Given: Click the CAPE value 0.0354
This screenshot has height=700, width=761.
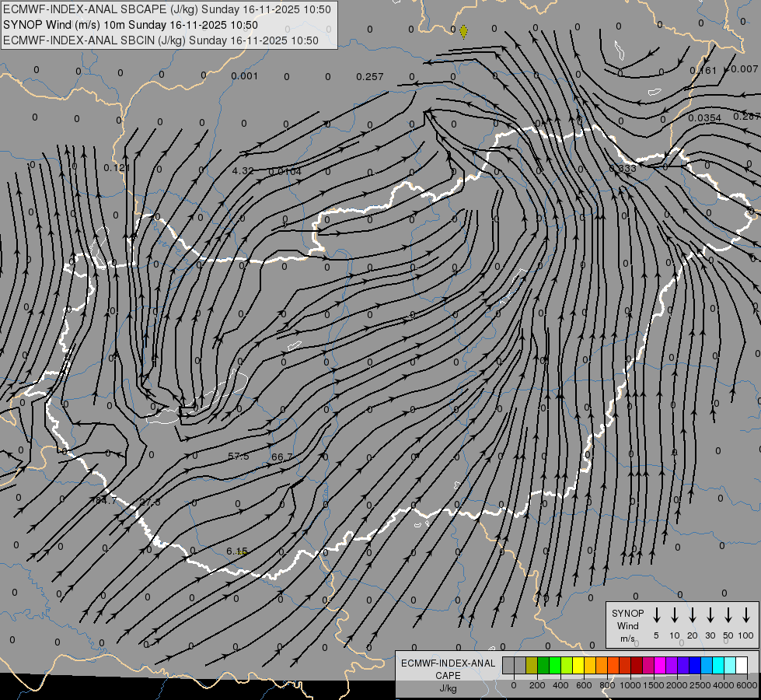Looking at the screenshot, I should (705, 118).
